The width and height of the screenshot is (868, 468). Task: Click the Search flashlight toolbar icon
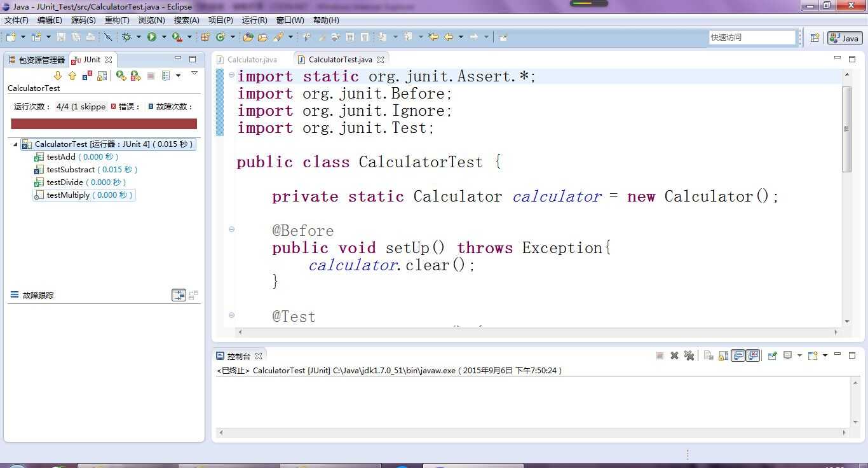click(278, 37)
